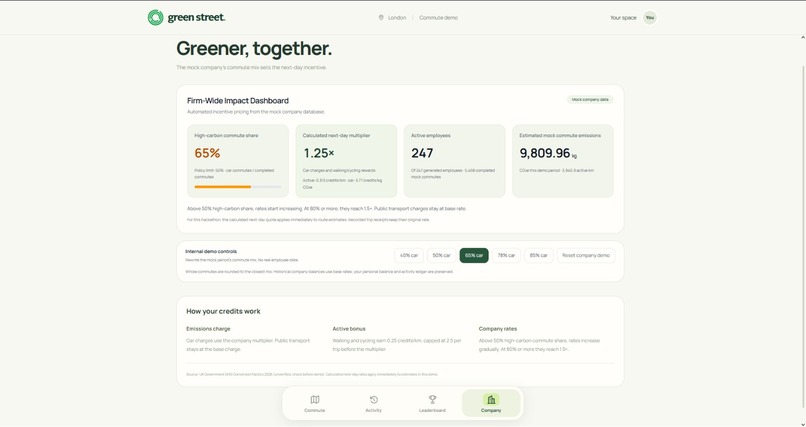Image resolution: width=806 pixels, height=427 pixels.
Task: Click the Company building icon
Action: coord(491,399)
